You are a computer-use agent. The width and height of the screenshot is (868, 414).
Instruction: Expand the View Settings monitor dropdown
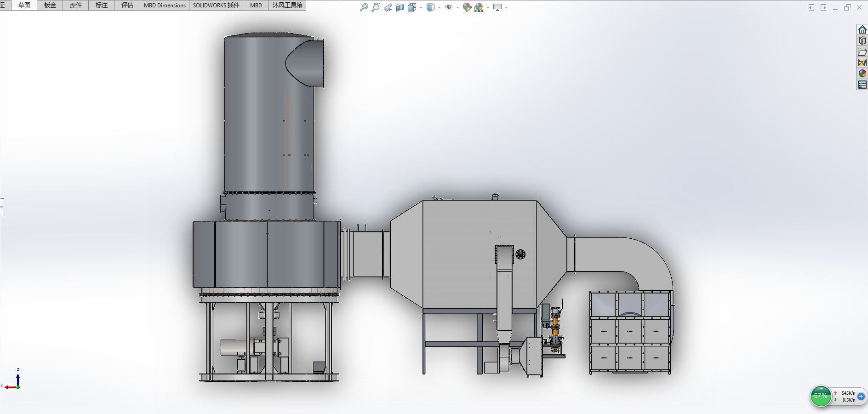[506, 7]
